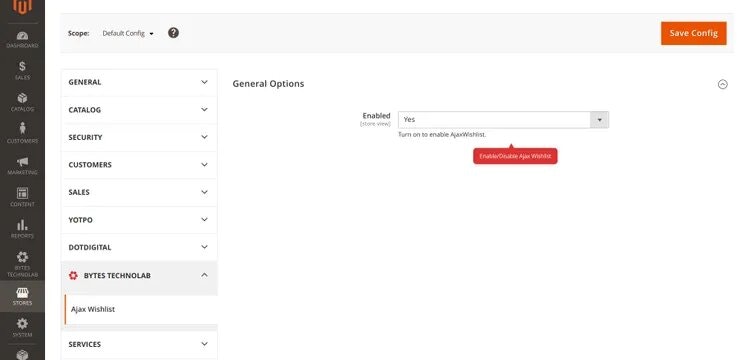Expand the GENERAL config section
Image resolution: width=750 pixels, height=360 pixels.
coord(139,82)
